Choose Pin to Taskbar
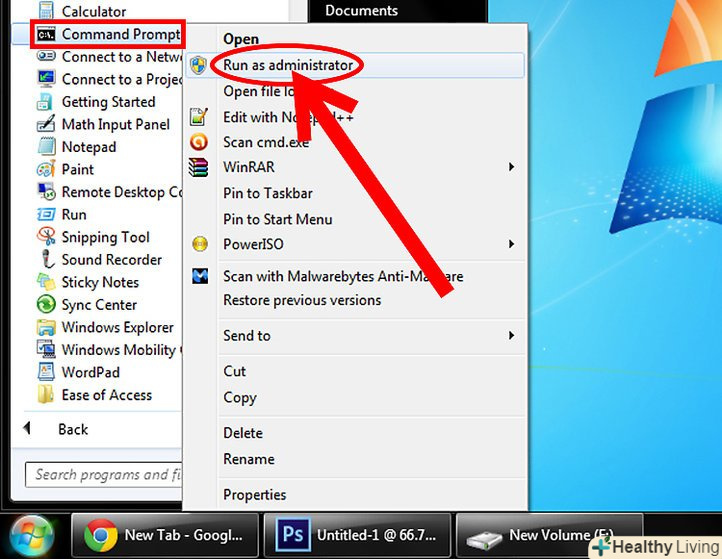This screenshot has width=722, height=559. tap(355, 193)
